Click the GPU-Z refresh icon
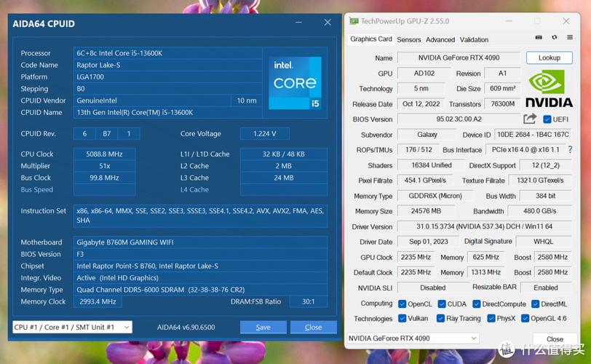The height and width of the screenshot is (364, 591). pos(554,37)
